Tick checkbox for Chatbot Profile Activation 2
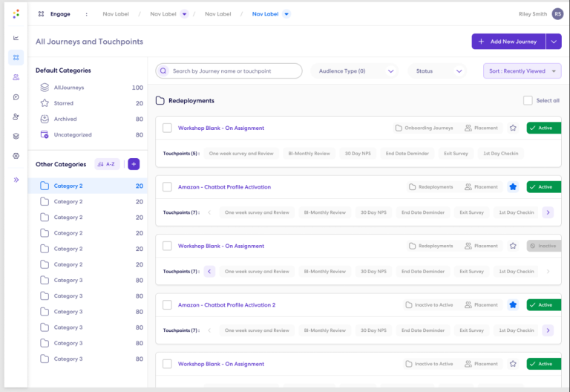Screen dimensions: 570x392 click(167, 304)
